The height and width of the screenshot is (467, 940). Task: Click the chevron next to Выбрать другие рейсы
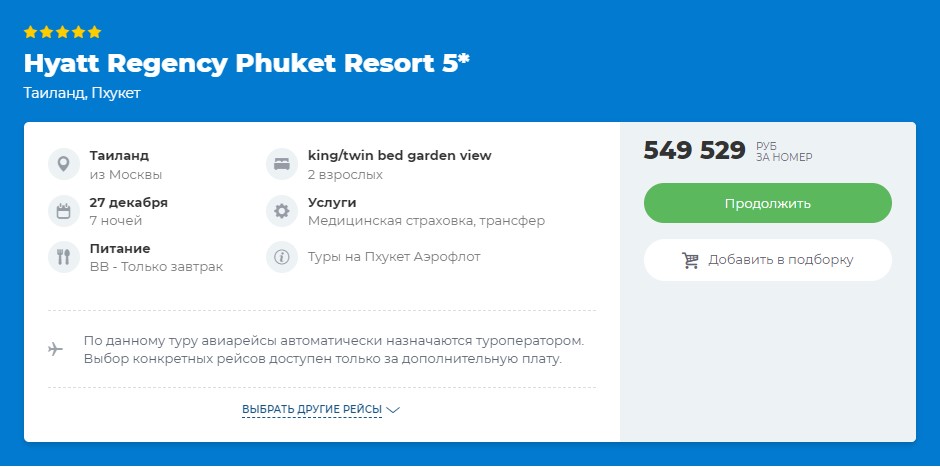click(393, 410)
